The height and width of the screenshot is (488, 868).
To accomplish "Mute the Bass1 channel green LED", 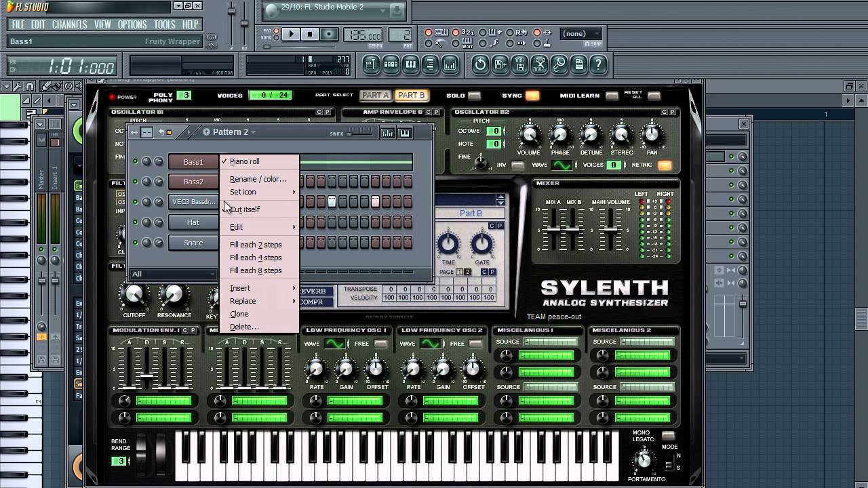I will pyautogui.click(x=136, y=161).
